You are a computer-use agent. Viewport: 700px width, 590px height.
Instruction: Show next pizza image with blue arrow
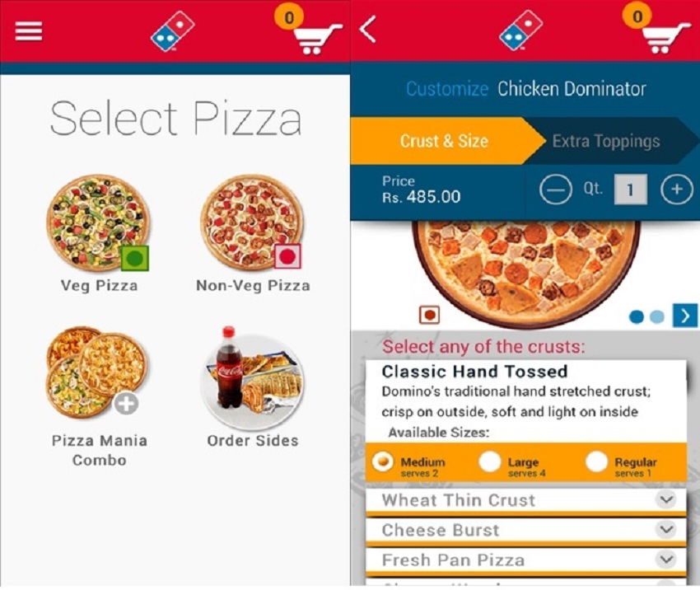(x=685, y=316)
